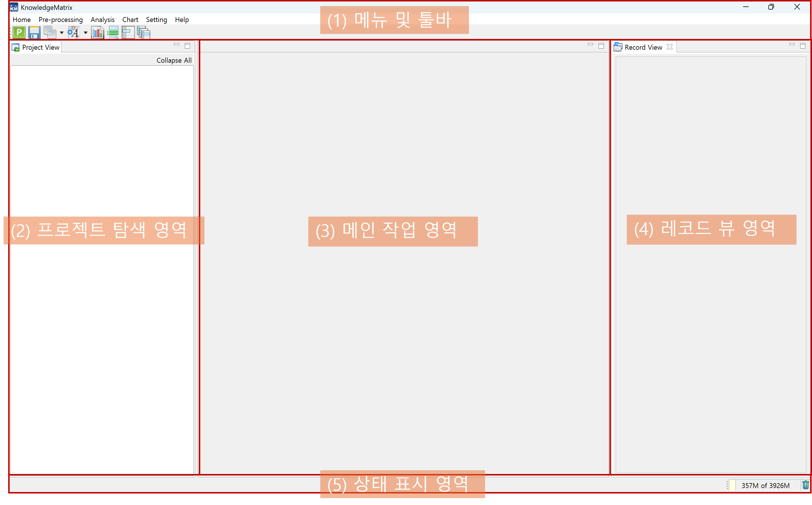Viewport: 812px width, 505px height.
Task: Open the Pre-processing menu
Action: [61, 20]
